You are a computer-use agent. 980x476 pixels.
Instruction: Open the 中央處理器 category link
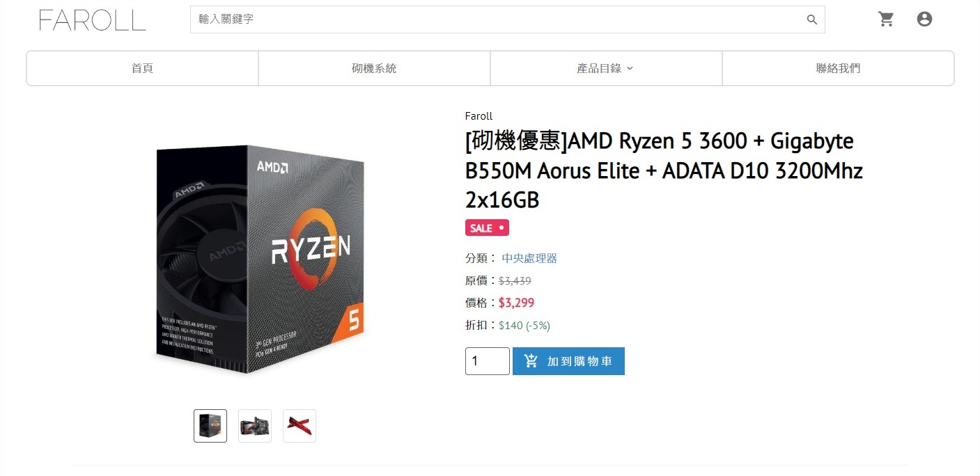click(x=529, y=258)
